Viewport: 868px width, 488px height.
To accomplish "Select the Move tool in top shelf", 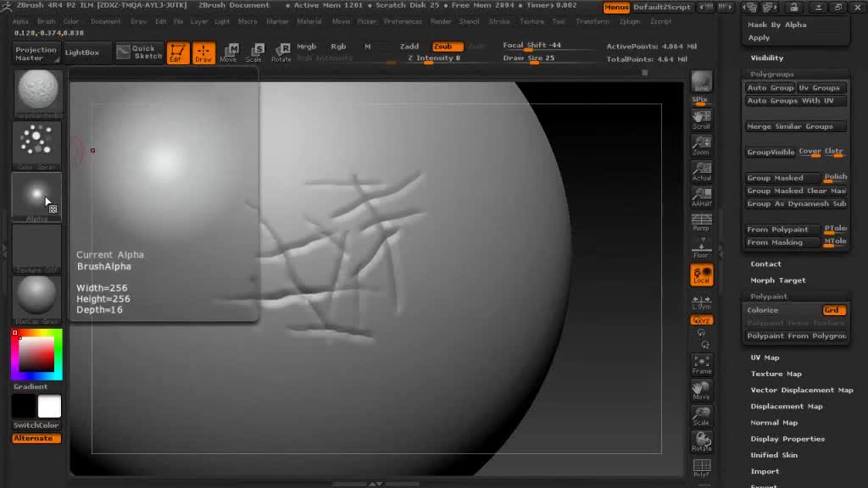I will click(x=228, y=53).
